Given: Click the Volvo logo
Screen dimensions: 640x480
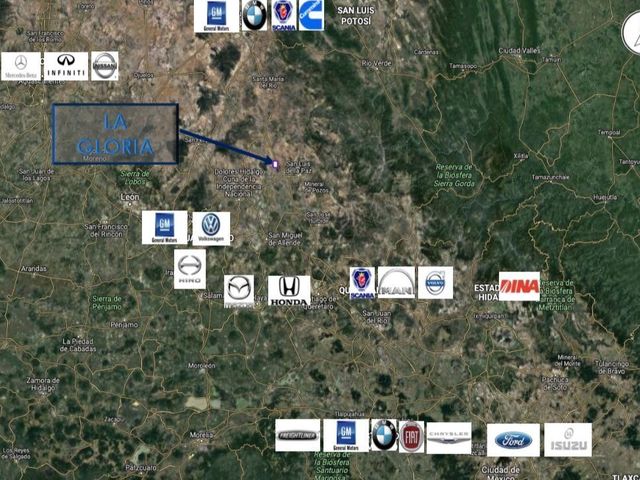Looking at the screenshot, I should [x=435, y=282].
